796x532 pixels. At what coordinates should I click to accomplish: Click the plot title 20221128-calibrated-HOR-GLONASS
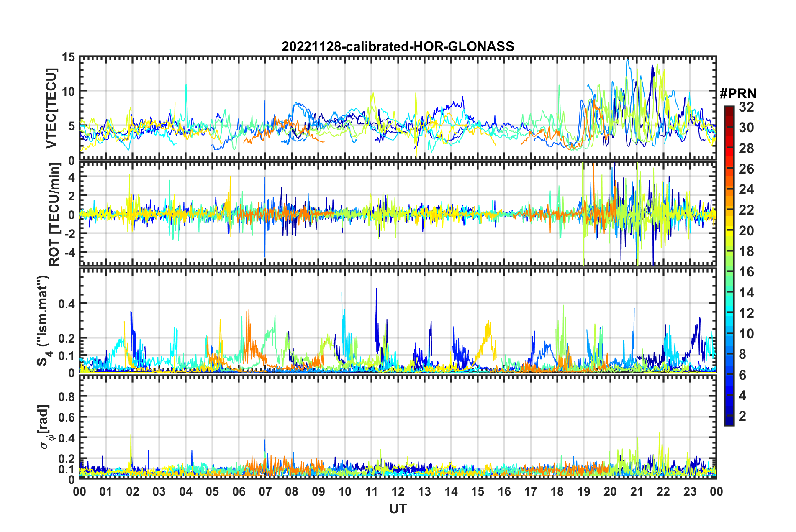(x=398, y=46)
